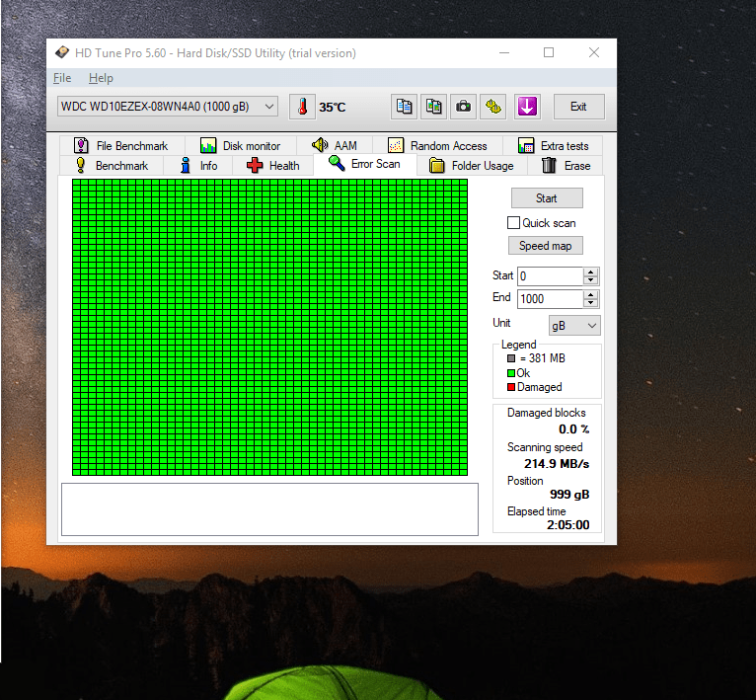Click the green Ok legend swatch
Image resolution: width=756 pixels, height=700 pixels.
click(511, 373)
